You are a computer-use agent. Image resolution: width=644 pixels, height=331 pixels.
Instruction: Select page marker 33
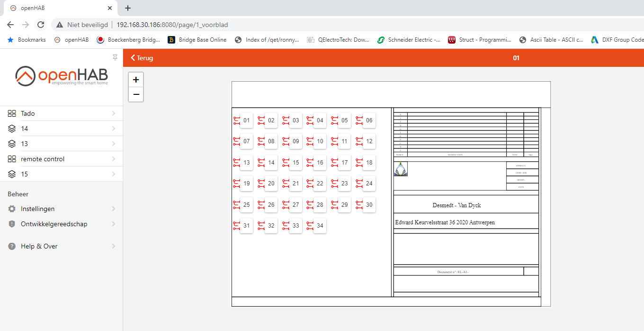tap(295, 226)
